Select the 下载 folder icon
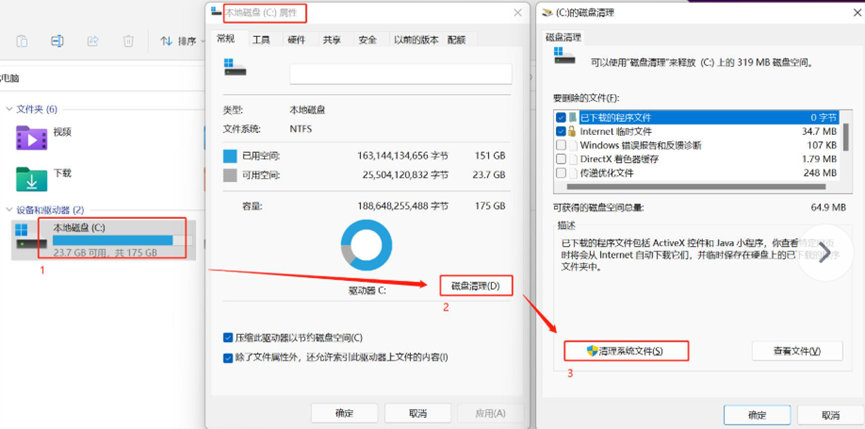This screenshot has height=429, width=865. (x=31, y=179)
